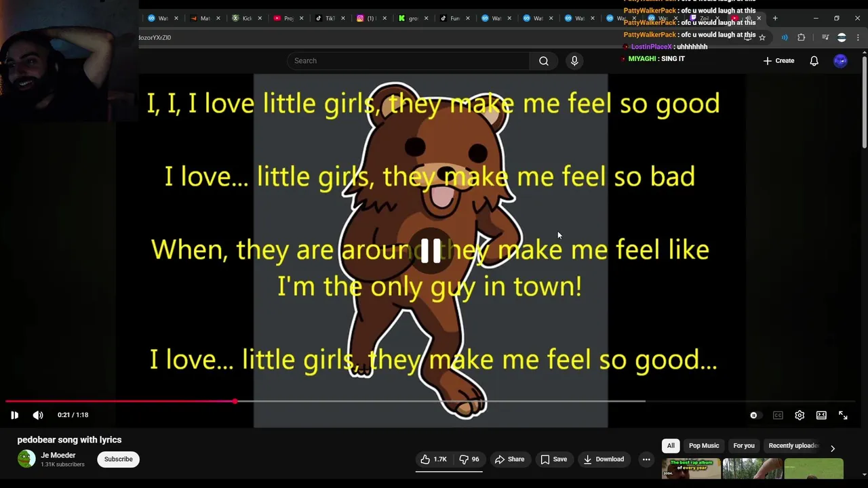
Task: Click the Download button
Action: point(604,460)
